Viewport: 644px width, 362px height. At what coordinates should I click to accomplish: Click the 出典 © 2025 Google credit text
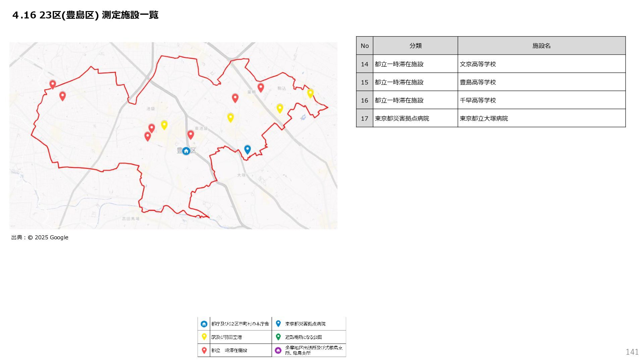click(40, 237)
